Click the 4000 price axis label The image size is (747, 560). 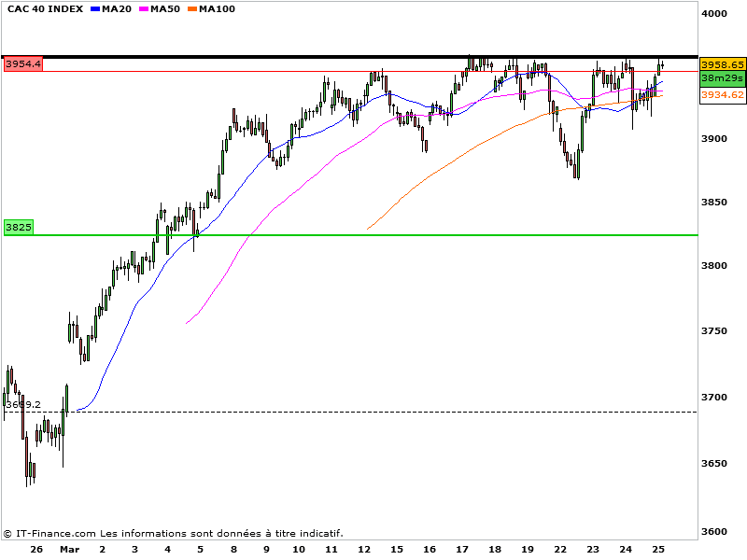tap(714, 14)
